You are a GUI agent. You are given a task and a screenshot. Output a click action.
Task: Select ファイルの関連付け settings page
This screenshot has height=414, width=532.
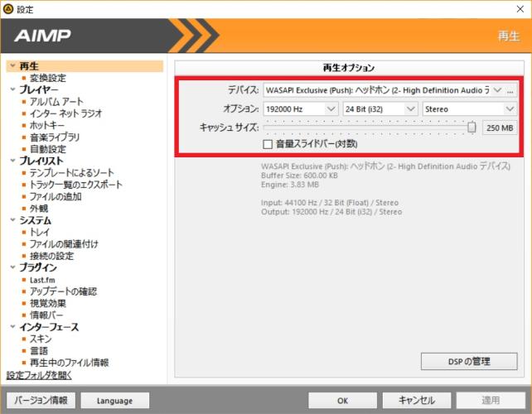64,243
